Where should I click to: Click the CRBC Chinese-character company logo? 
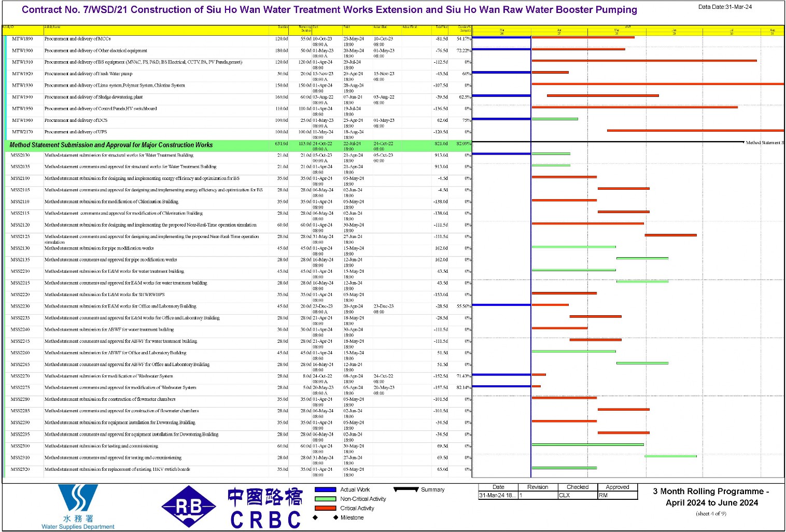click(265, 508)
